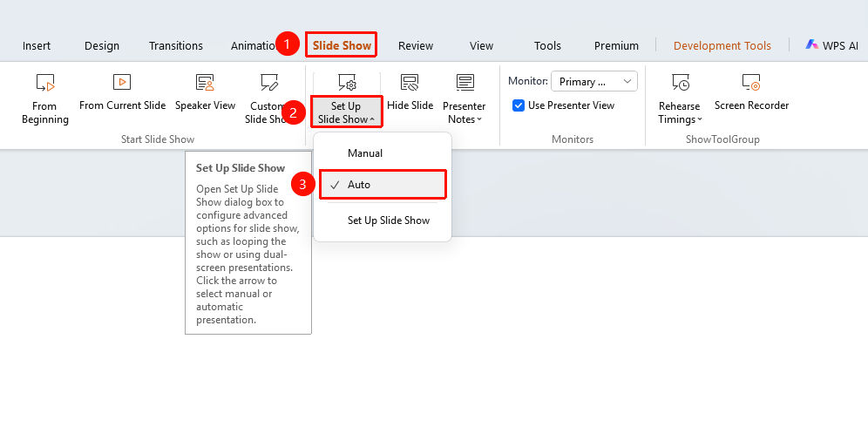Click the From Beginning label text

[x=44, y=112]
